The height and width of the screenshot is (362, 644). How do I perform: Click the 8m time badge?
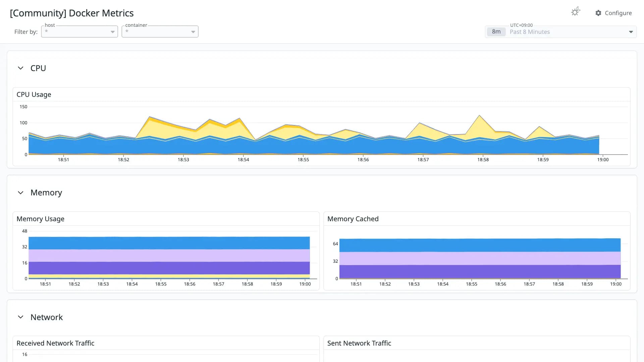click(496, 32)
